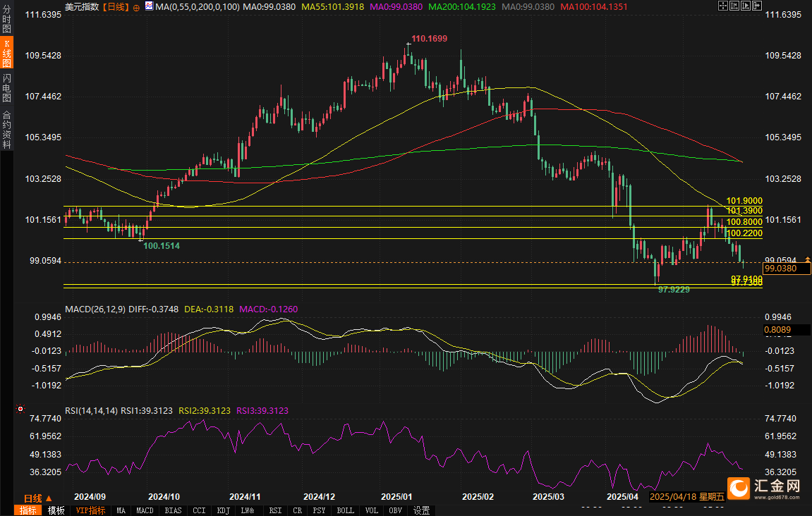The image size is (812, 516).
Task: Click the MACD:-0.1260 value
Action: click(268, 309)
